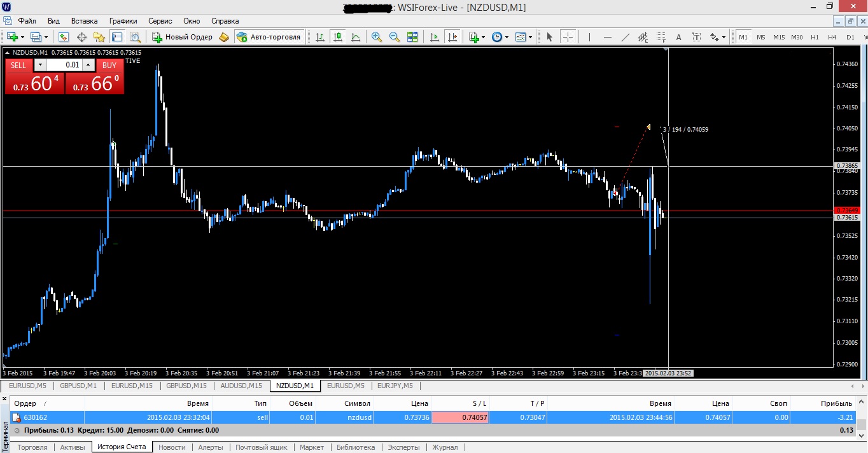Image resolution: width=868 pixels, height=453 pixels.
Task: Open the Вставка menu
Action: coord(85,21)
